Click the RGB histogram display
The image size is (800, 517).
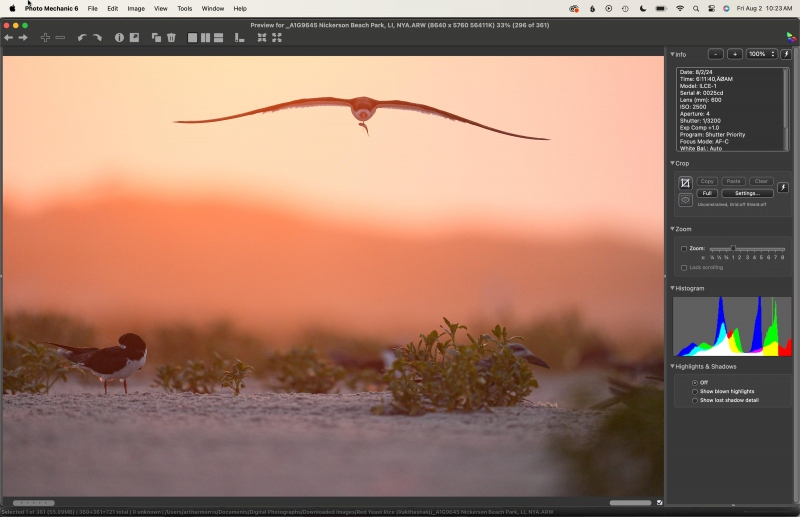(732, 326)
